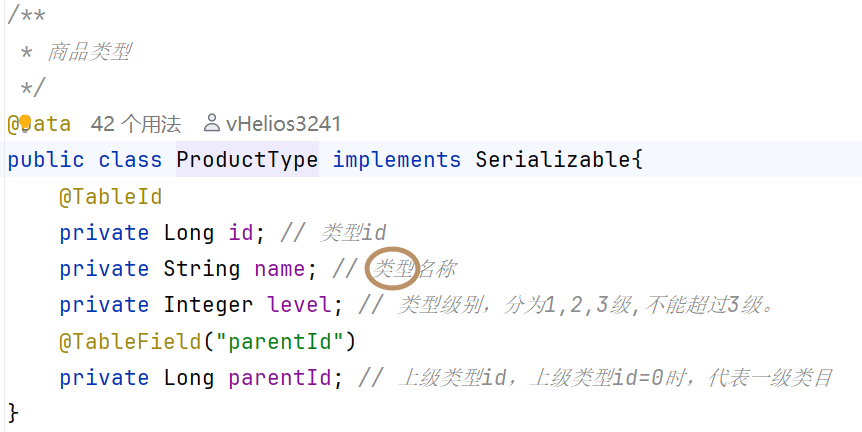Click the vHelios3241 author label
862x432 pixels.
coord(283,124)
